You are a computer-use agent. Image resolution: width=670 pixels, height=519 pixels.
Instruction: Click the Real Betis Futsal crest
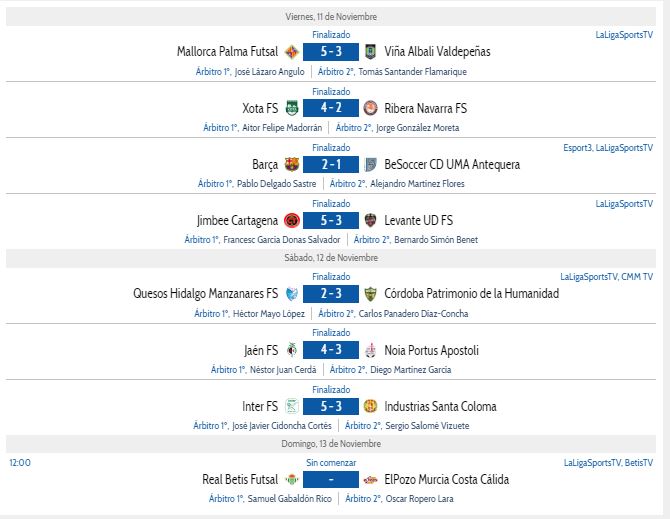coord(292,480)
